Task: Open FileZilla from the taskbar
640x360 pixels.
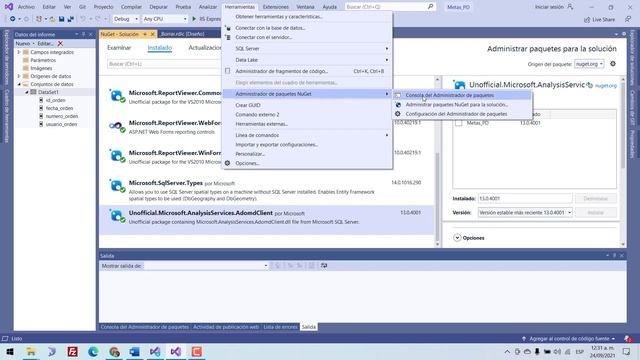Action: tap(73, 351)
